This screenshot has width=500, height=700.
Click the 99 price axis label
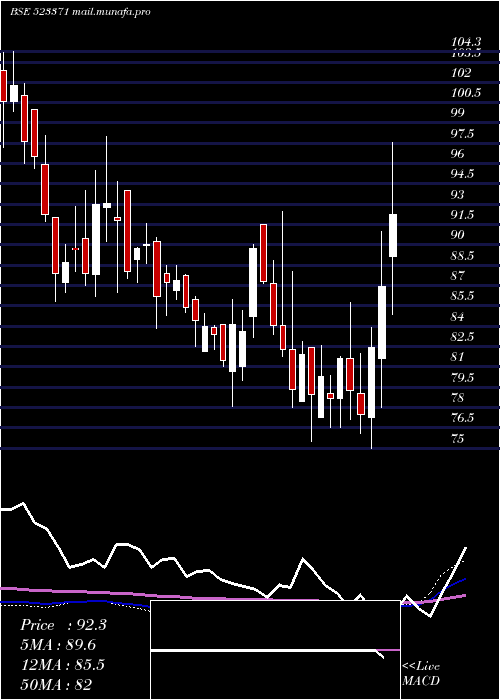pos(458,112)
